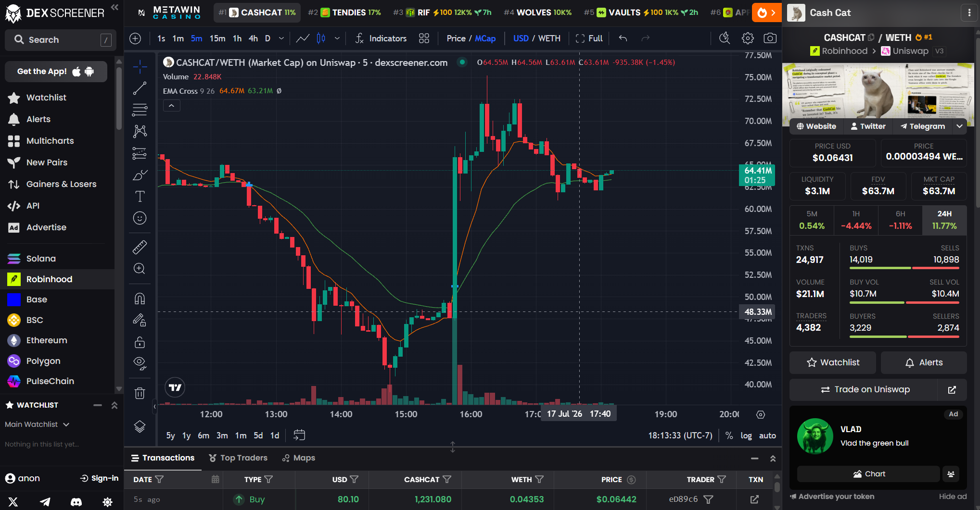
Task: Activate the zoom in tool
Action: point(140,269)
